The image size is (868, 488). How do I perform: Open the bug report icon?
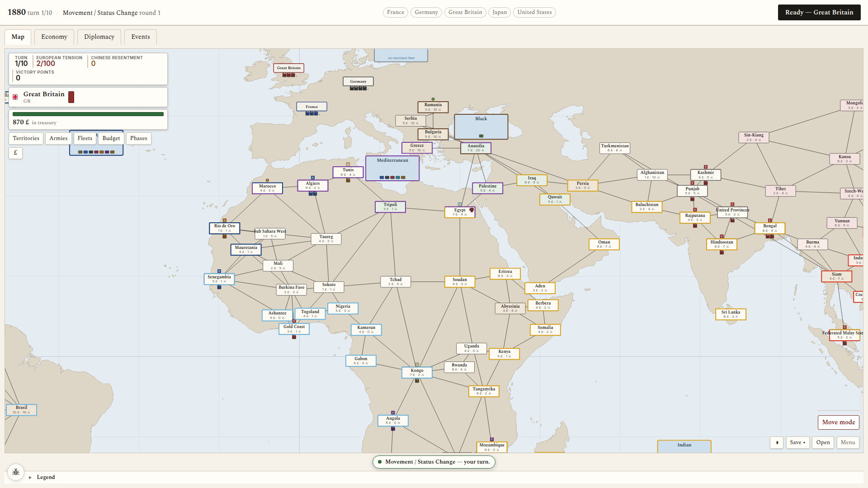[x=16, y=472]
